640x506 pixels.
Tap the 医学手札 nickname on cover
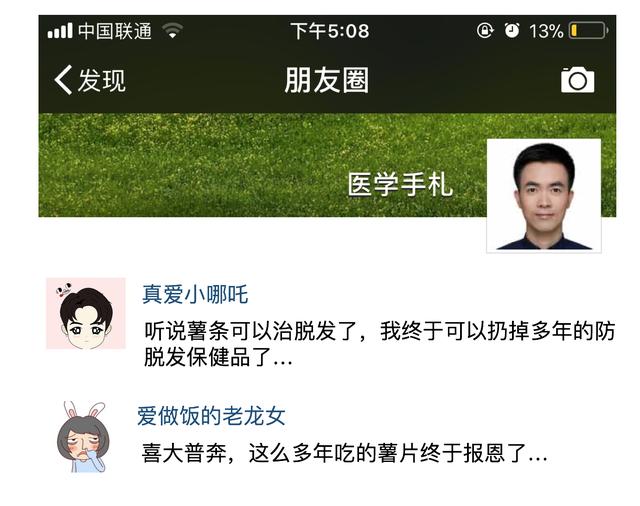click(x=400, y=184)
